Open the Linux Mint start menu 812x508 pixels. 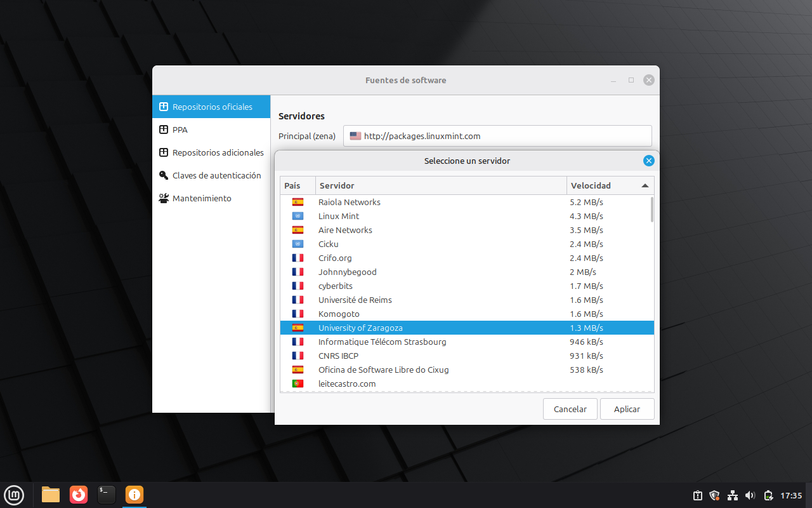coord(14,495)
